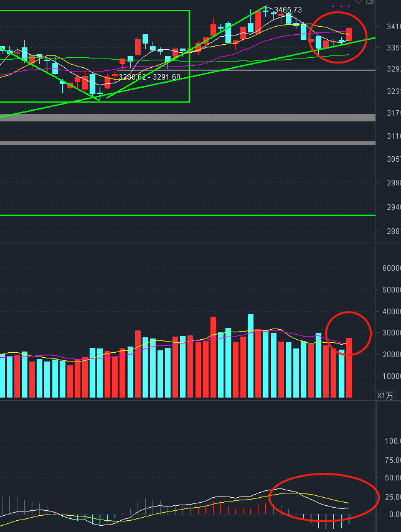Select the tallest cyan volume bar
Screen dimensions: 401x532
(x=250, y=355)
